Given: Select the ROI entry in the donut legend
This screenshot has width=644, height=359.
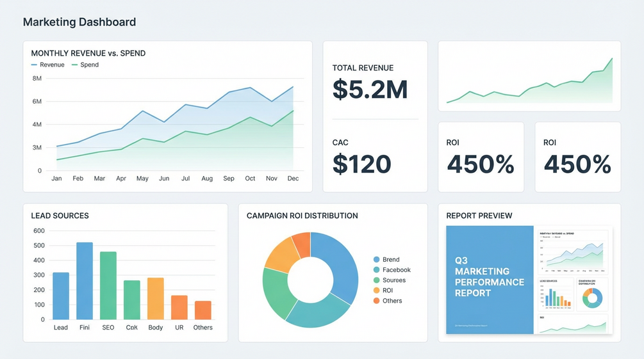Looking at the screenshot, I should pyautogui.click(x=383, y=291).
